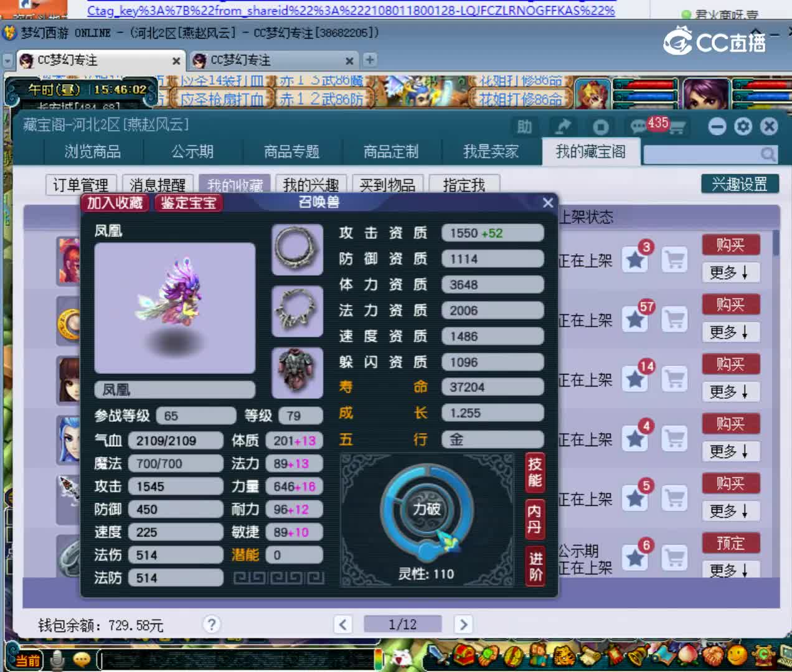The width and height of the screenshot is (792, 672).
Task: Click the question mark help icon by wallet balance
Action: point(212,624)
